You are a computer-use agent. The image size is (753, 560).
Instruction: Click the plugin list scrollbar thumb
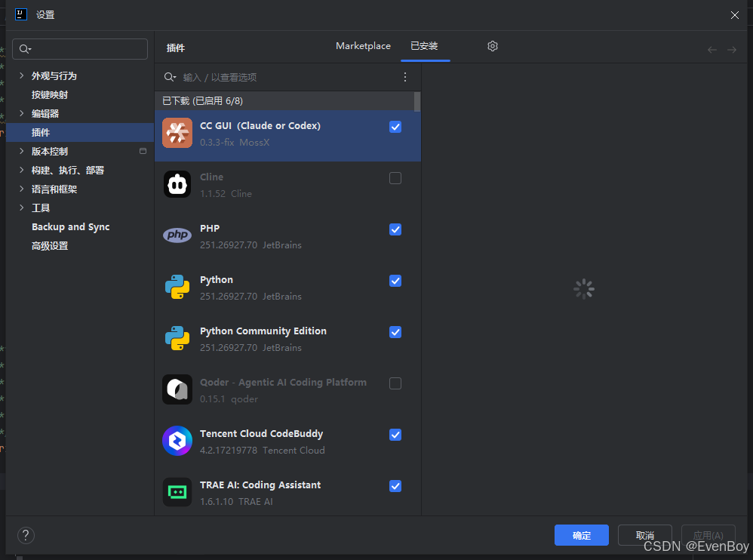point(416,101)
